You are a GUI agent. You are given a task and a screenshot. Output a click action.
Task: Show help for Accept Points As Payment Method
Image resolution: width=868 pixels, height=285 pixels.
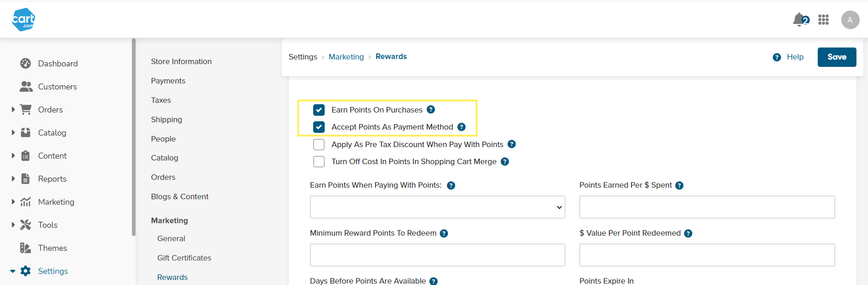(461, 127)
